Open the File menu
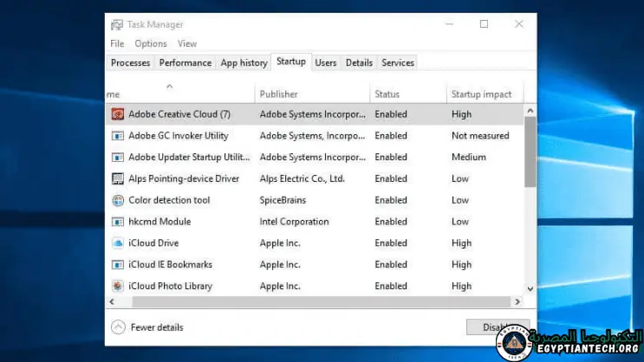 pos(117,44)
